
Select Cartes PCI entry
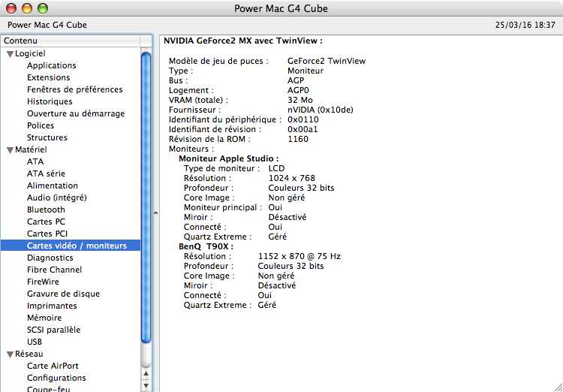coord(47,234)
